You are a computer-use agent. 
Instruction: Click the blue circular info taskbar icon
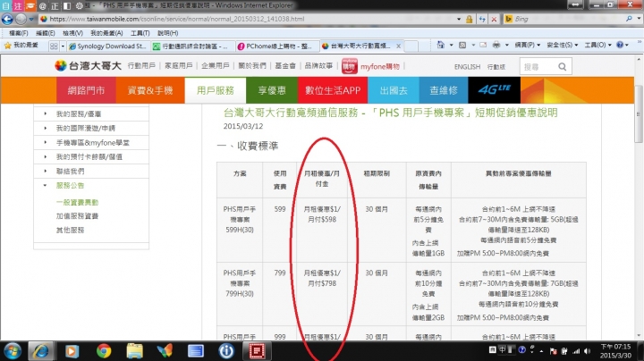[226, 351]
